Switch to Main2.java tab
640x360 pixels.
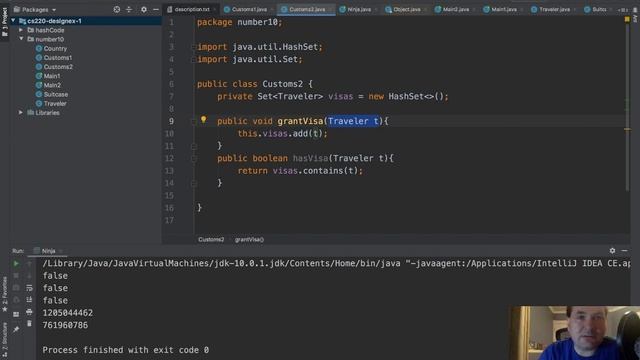pos(455,9)
